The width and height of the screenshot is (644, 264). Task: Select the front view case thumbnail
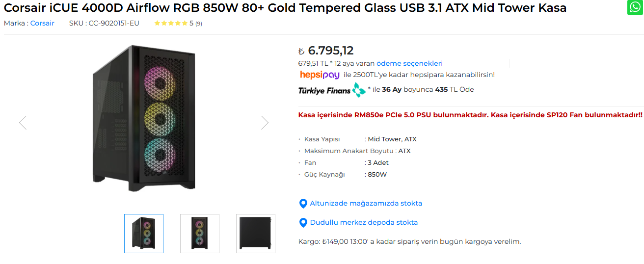200,234
